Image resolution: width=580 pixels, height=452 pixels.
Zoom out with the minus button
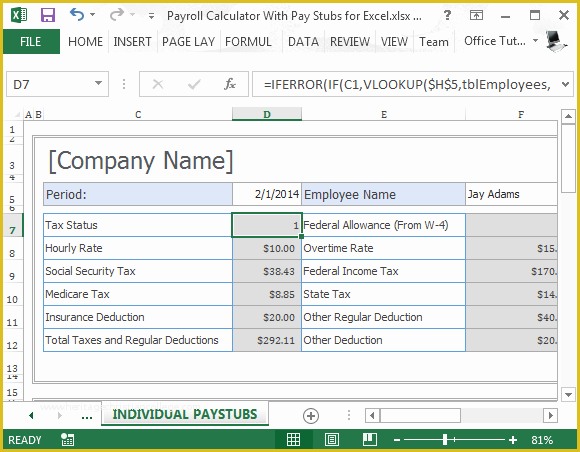click(397, 440)
